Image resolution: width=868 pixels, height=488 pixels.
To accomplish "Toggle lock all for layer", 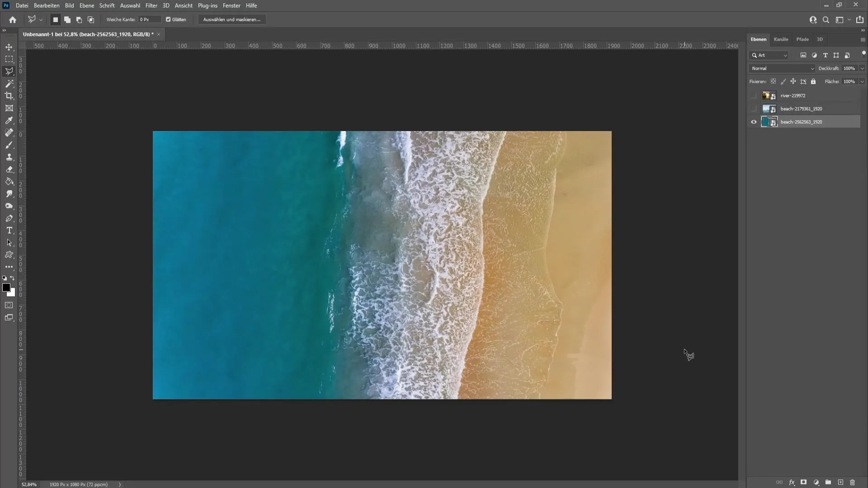I will click(x=813, y=81).
